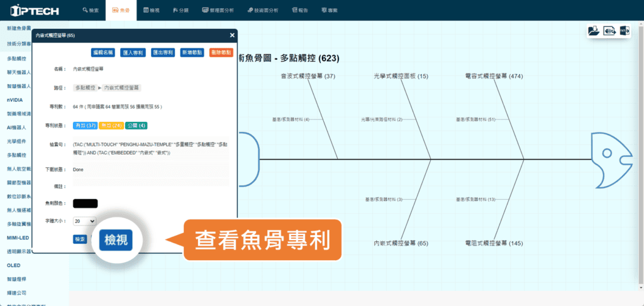The width and height of the screenshot is (644, 306).
Task: Click the black fishbone color swatch
Action: (x=85, y=204)
